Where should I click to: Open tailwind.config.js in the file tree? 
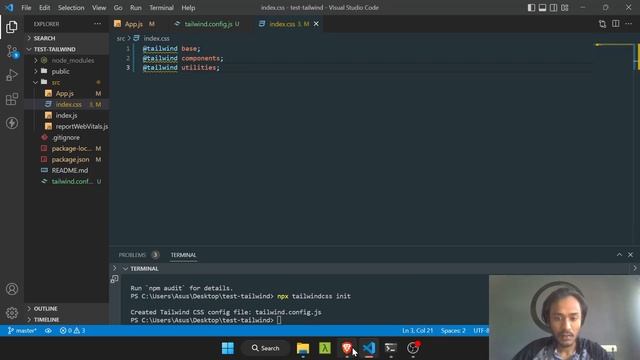(x=67, y=182)
